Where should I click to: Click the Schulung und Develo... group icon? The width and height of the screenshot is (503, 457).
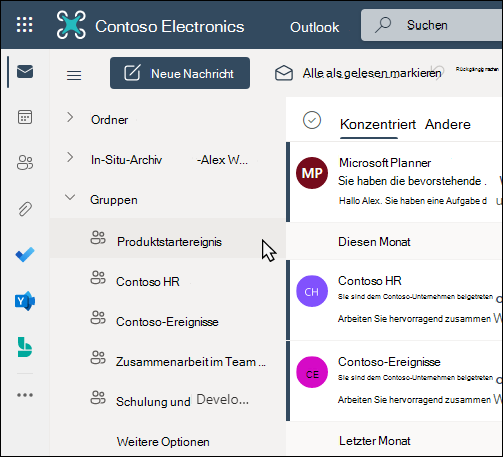tap(98, 398)
